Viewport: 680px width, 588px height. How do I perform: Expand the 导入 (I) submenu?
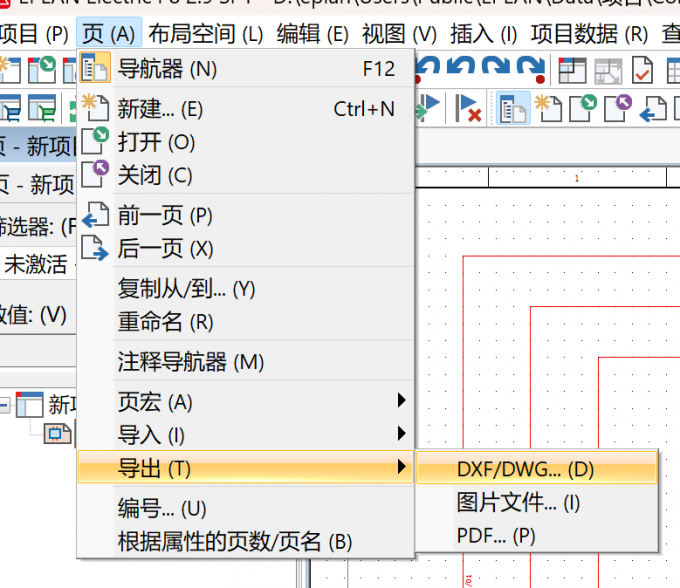pos(245,434)
